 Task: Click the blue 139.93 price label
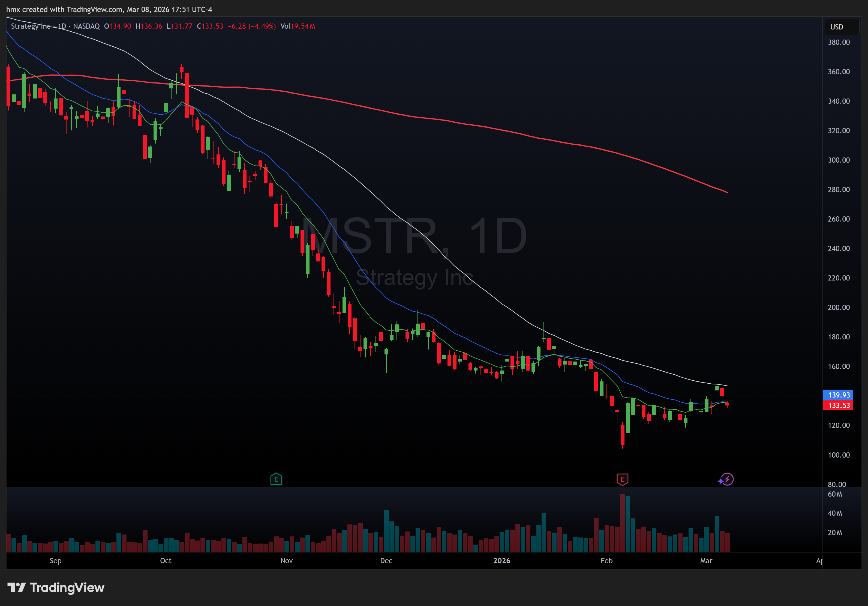838,395
